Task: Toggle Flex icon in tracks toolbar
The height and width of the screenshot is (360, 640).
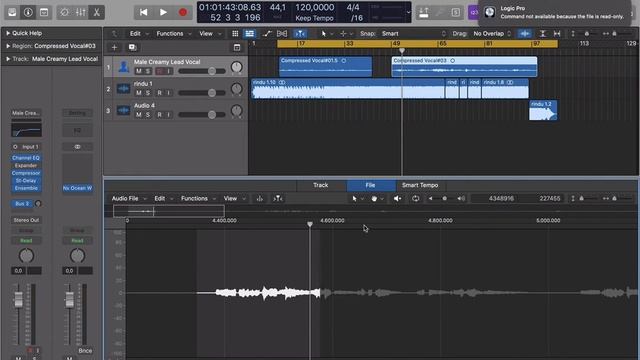Action: pyautogui.click(x=282, y=33)
